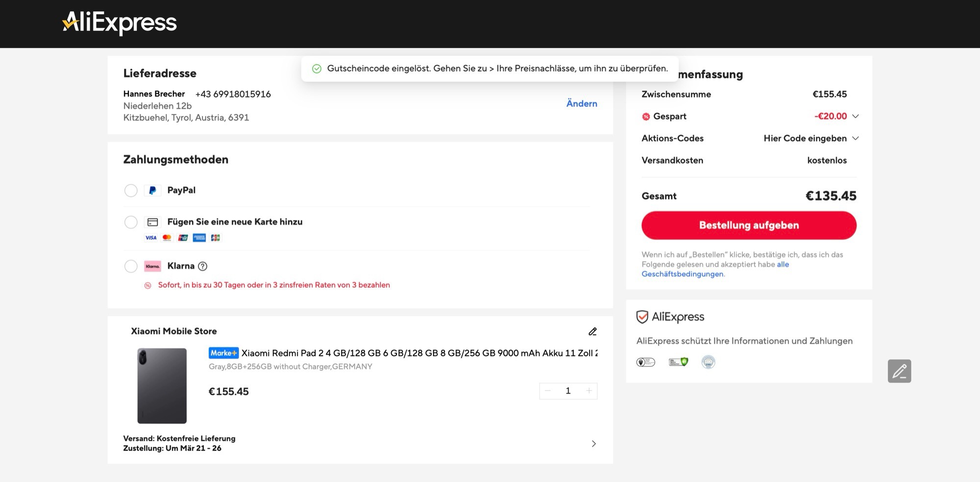The width and height of the screenshot is (980, 482).
Task: Click the green success checkmark icon
Action: (x=317, y=69)
